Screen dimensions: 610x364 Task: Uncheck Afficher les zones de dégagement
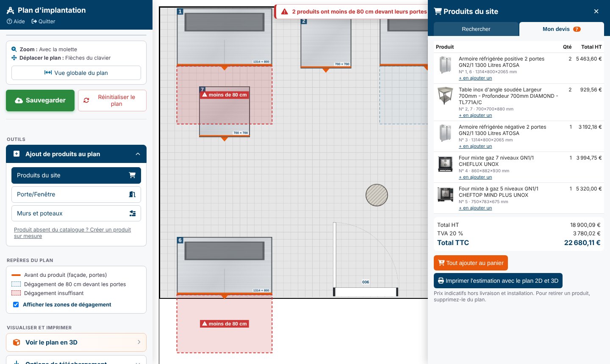(x=16, y=304)
